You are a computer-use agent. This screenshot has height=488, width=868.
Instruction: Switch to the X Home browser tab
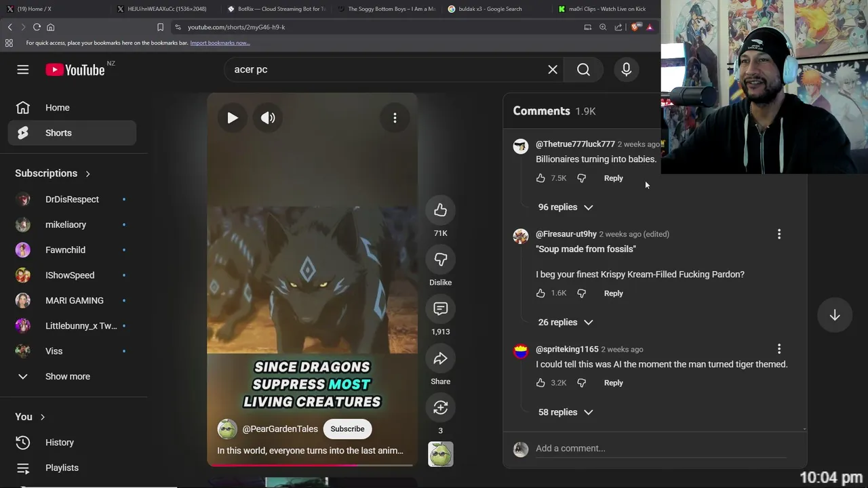(54, 9)
